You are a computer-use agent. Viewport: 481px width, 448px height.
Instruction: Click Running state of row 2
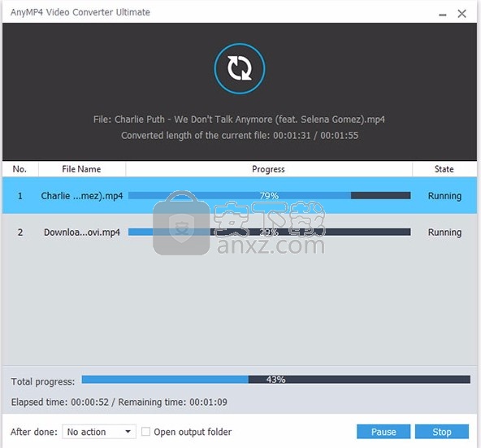coord(444,233)
